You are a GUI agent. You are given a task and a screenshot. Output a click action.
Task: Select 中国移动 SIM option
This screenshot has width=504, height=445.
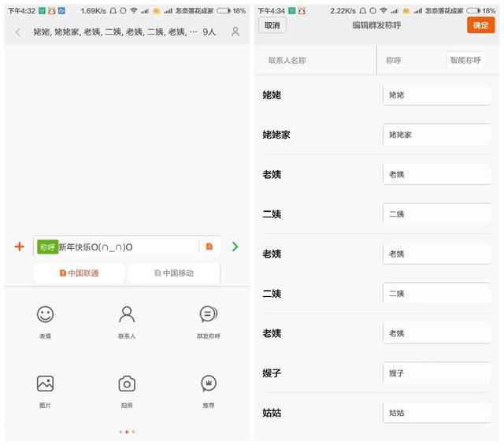click(x=174, y=273)
